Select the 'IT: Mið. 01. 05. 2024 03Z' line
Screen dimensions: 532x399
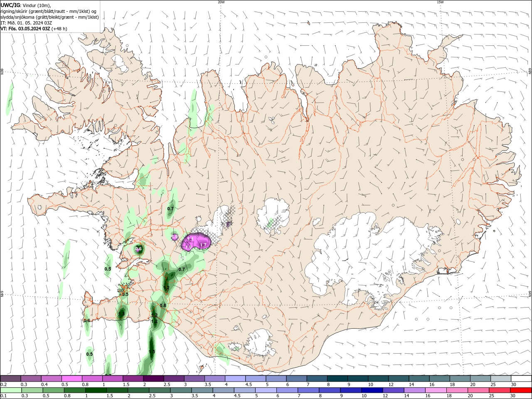point(27,23)
